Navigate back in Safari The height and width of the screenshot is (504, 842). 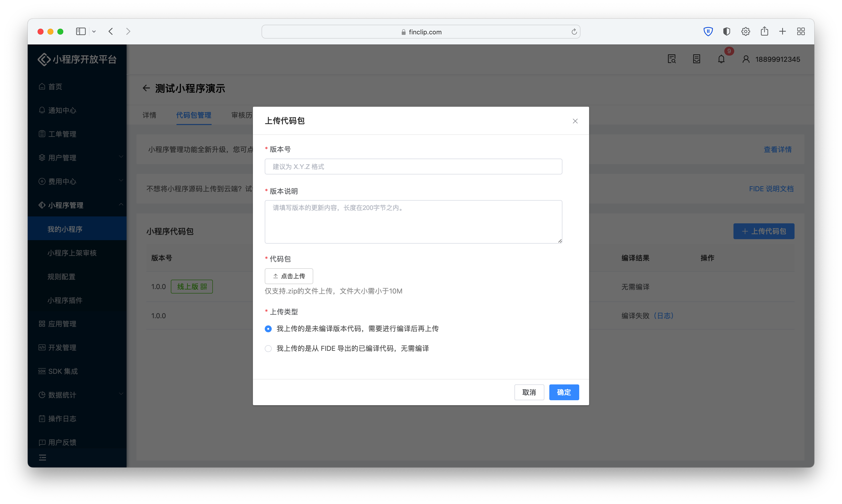click(111, 32)
